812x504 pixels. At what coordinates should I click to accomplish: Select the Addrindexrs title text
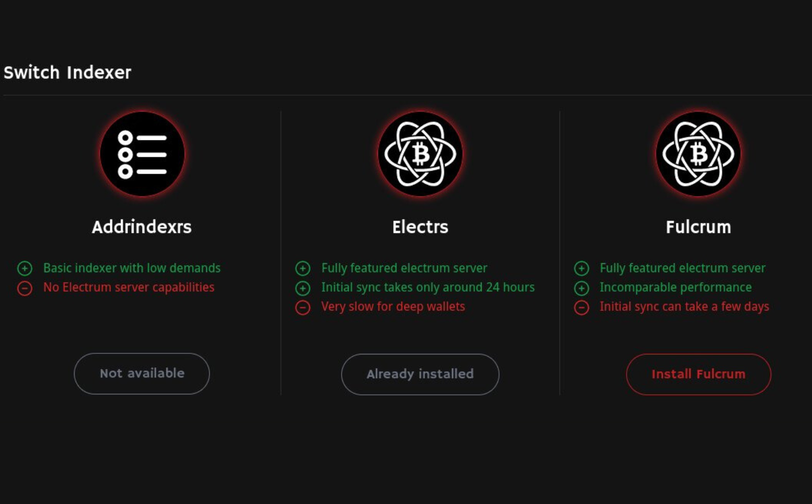tap(142, 227)
